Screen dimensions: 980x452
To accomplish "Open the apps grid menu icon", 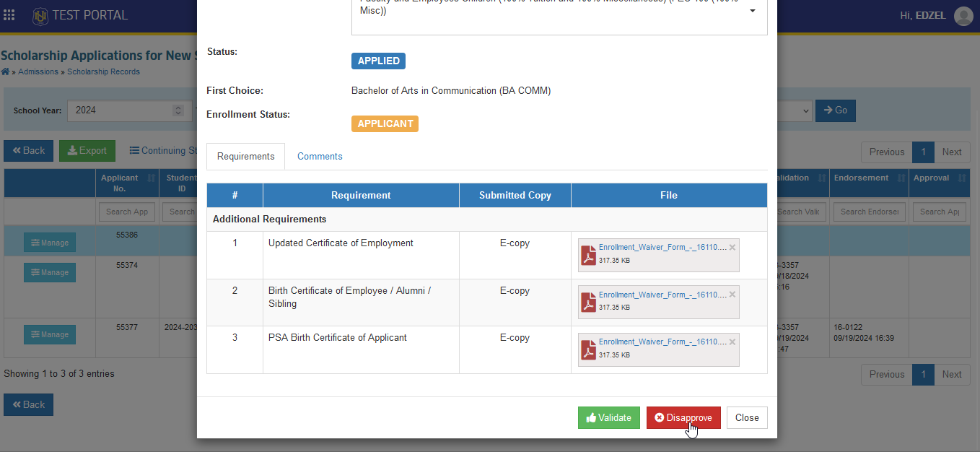I will 9,15.
